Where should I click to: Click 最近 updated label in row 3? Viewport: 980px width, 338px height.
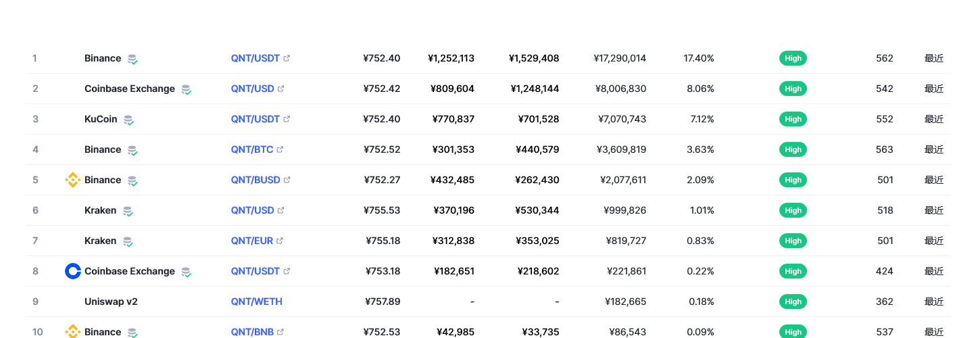point(934,119)
